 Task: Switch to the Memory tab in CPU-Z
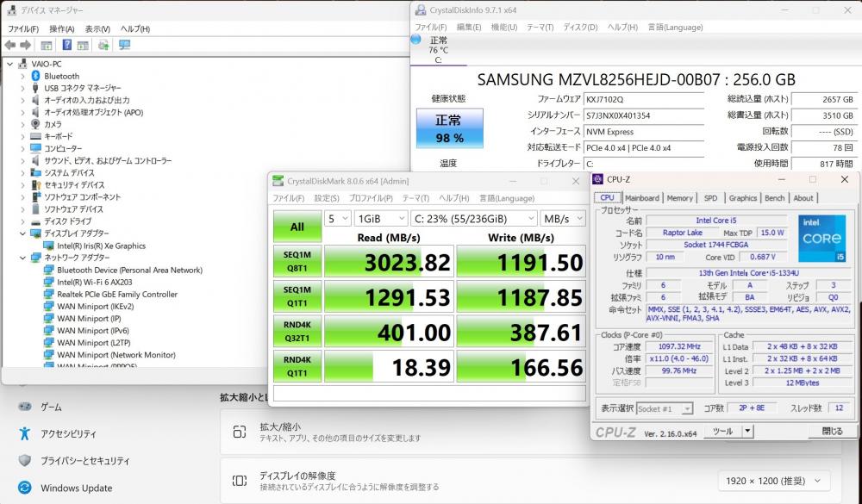pos(679,198)
